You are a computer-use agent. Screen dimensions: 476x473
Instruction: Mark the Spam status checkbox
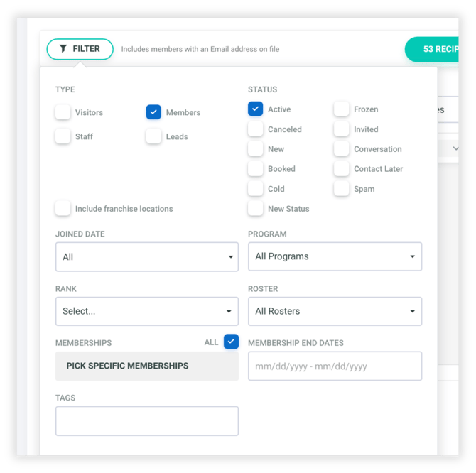pyautogui.click(x=342, y=189)
